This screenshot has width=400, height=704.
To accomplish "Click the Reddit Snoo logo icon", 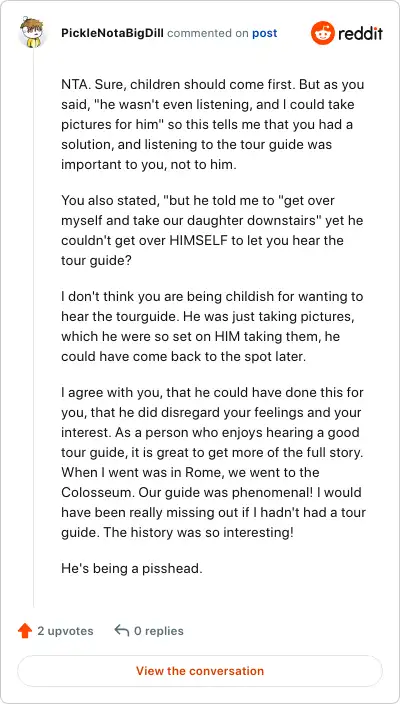I will tap(323, 33).
